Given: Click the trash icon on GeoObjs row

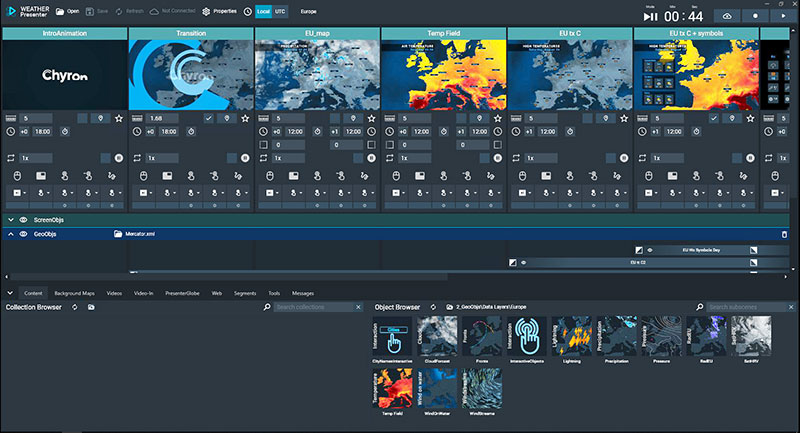Looking at the screenshot, I should tap(785, 234).
